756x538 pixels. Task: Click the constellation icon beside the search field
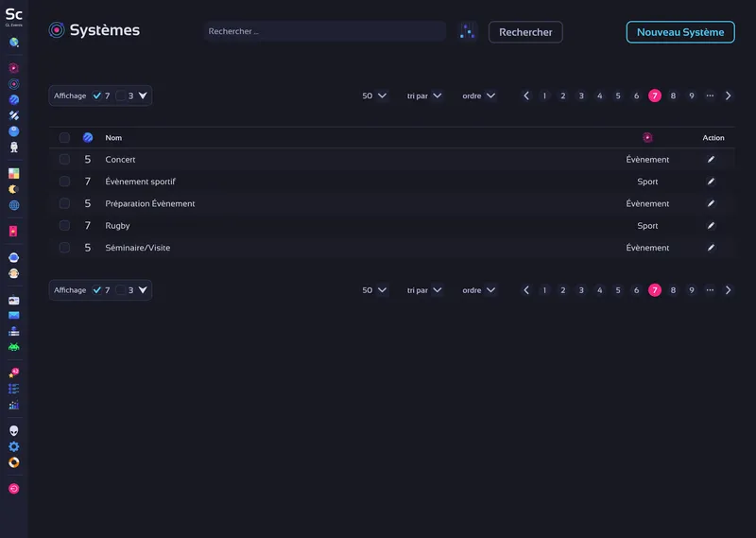pyautogui.click(x=467, y=32)
